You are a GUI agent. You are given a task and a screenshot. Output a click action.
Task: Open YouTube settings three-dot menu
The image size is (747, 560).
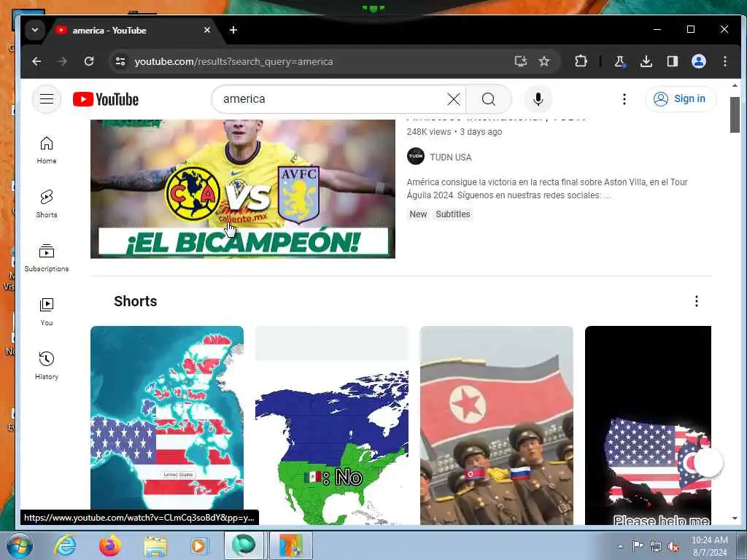[624, 99]
